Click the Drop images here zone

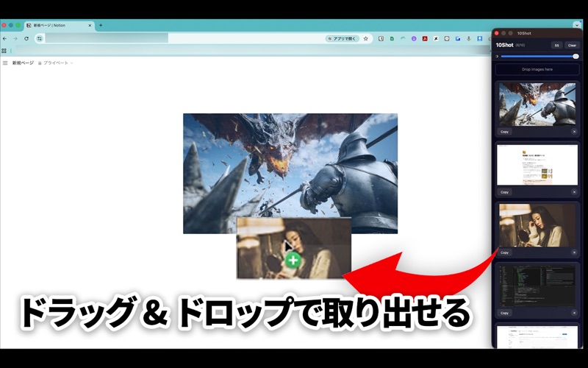[537, 69]
